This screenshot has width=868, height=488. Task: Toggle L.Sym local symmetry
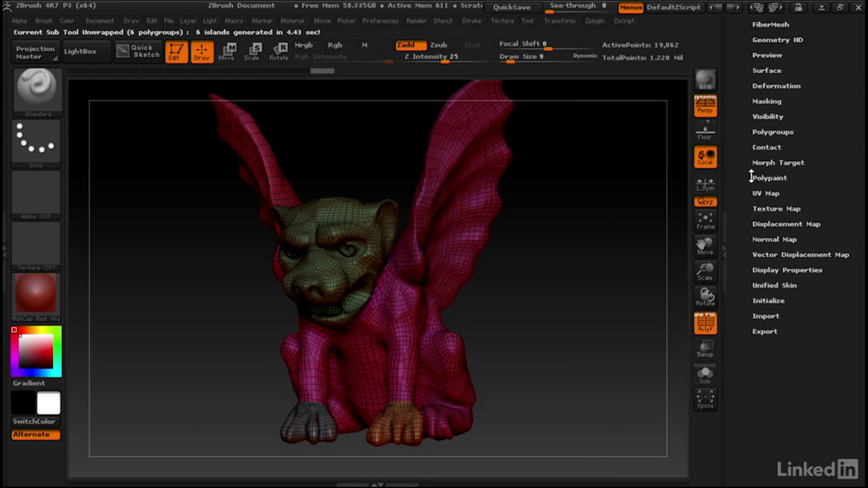pyautogui.click(x=705, y=184)
